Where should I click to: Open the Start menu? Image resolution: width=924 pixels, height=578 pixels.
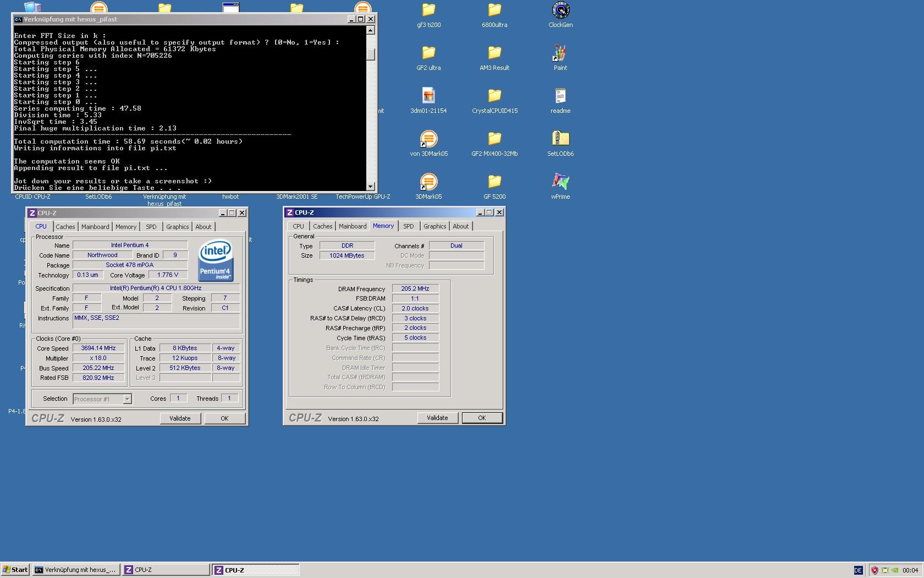tap(15, 570)
